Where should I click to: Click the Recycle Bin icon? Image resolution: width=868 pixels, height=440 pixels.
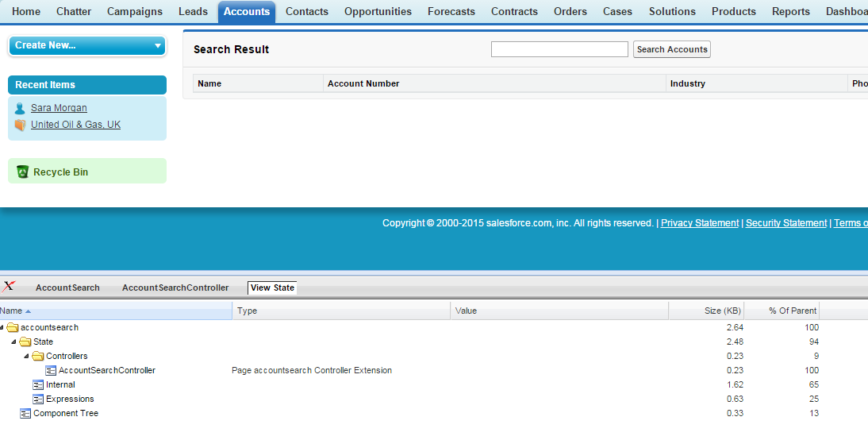22,172
